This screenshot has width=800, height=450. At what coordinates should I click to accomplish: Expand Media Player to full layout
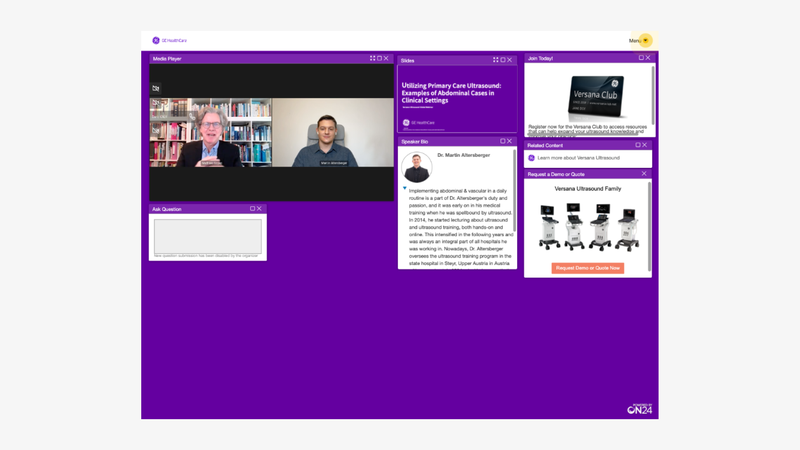pyautogui.click(x=372, y=58)
